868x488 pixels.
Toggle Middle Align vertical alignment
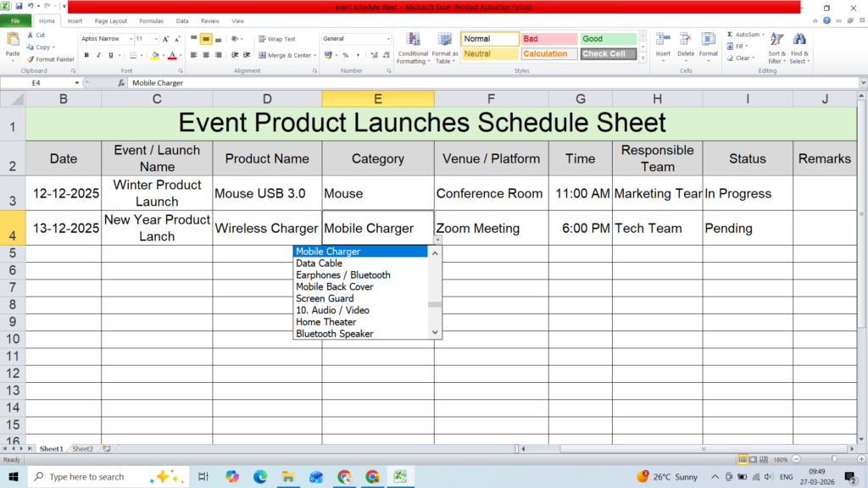pos(206,39)
